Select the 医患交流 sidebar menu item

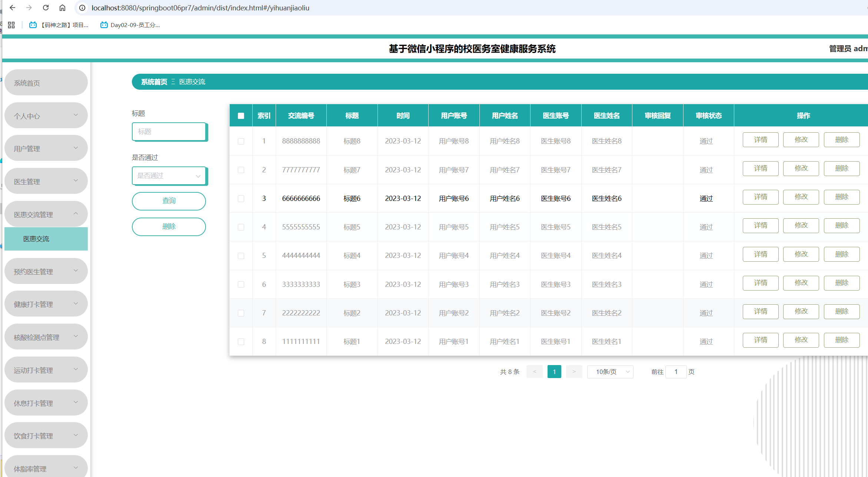pos(46,239)
